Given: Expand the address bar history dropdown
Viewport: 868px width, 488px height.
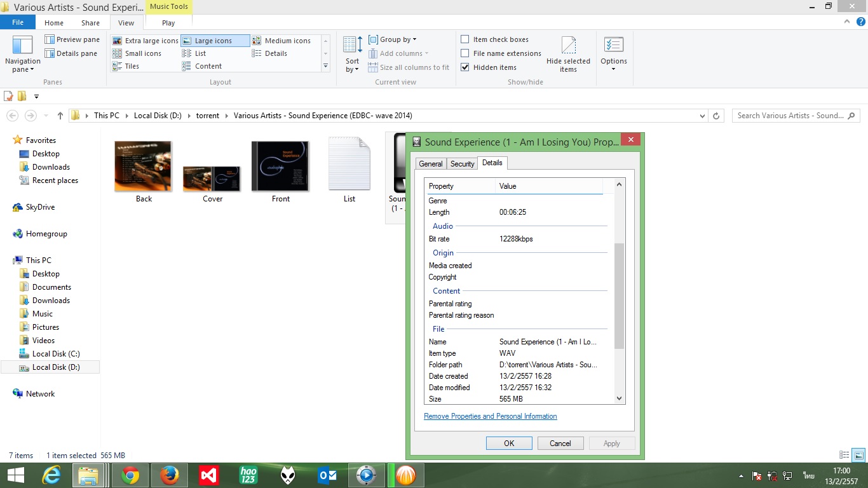Looking at the screenshot, I should [702, 116].
